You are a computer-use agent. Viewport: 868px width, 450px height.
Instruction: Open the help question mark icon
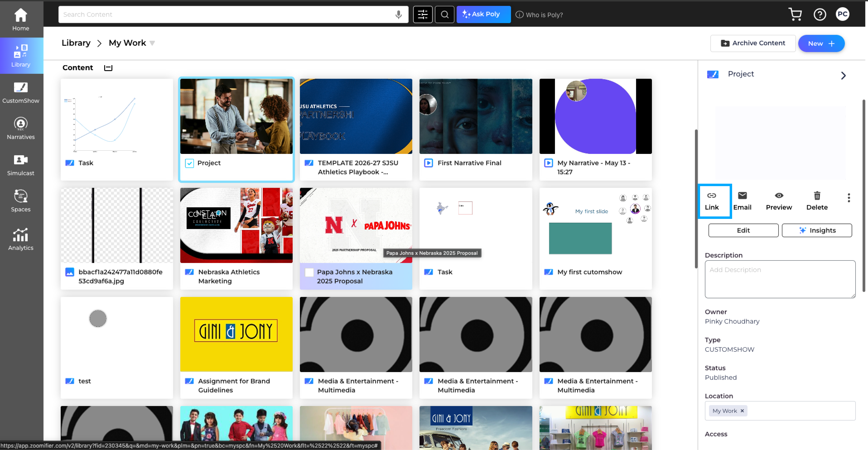pyautogui.click(x=820, y=15)
